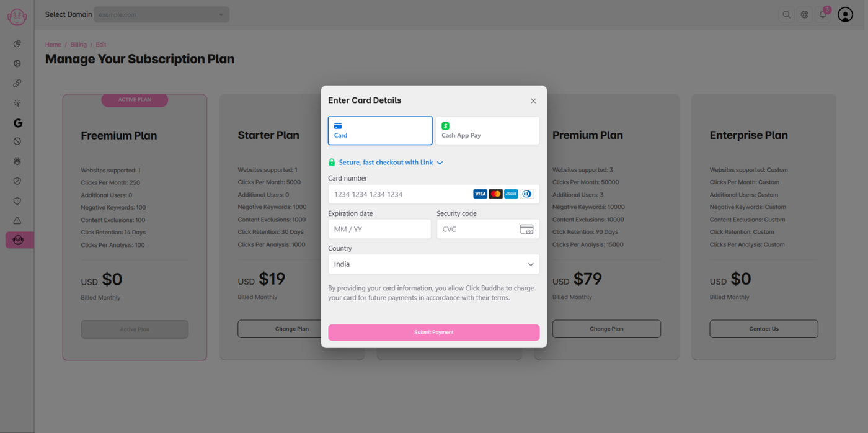Open the user profile avatar menu

click(x=845, y=14)
